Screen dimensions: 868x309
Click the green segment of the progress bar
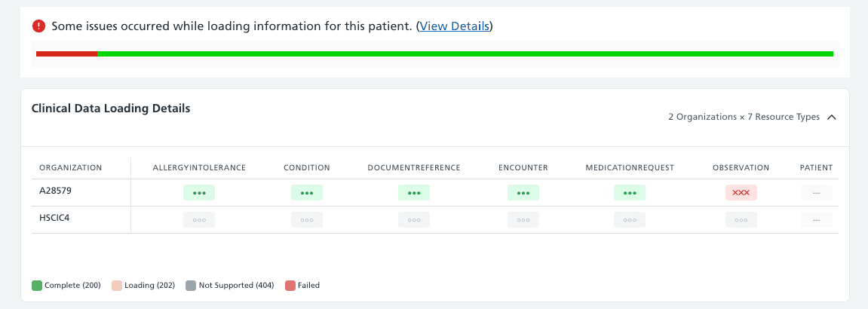465,54
